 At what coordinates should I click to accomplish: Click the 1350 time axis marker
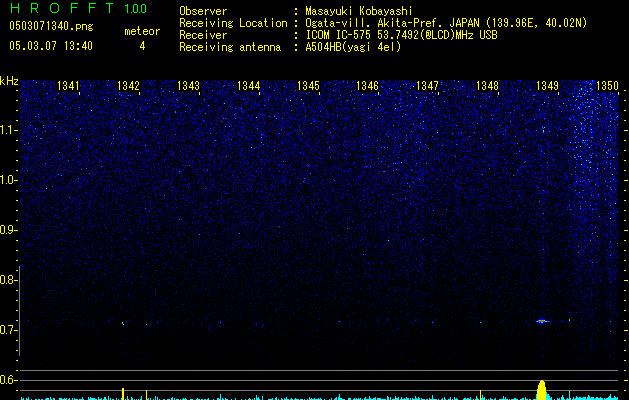coord(607,85)
